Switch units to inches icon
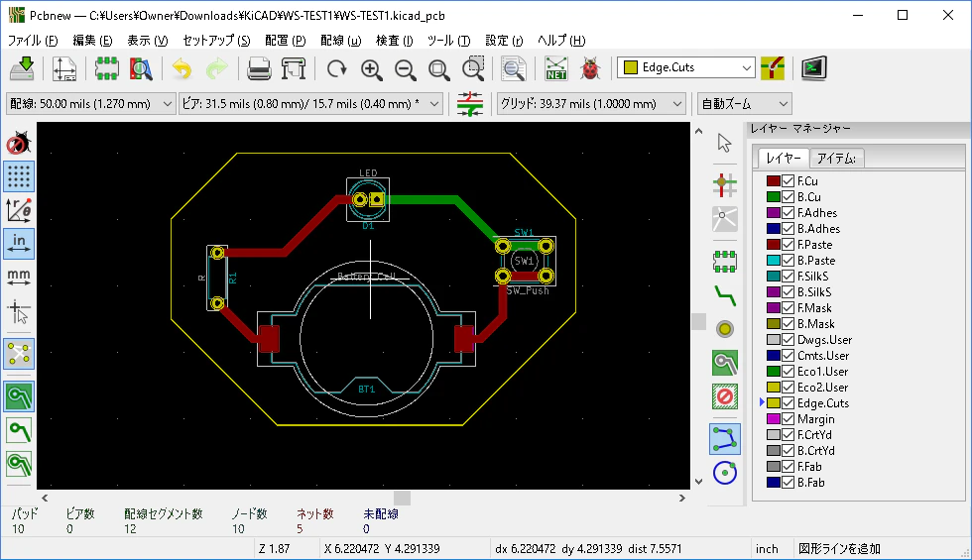The width and height of the screenshot is (972, 560). click(x=19, y=244)
